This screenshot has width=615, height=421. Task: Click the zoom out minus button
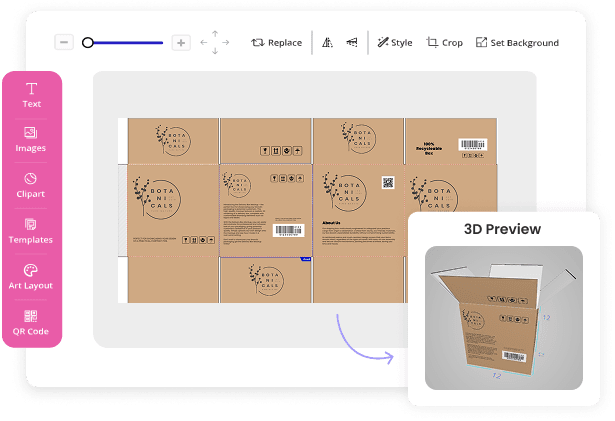pyautogui.click(x=64, y=42)
